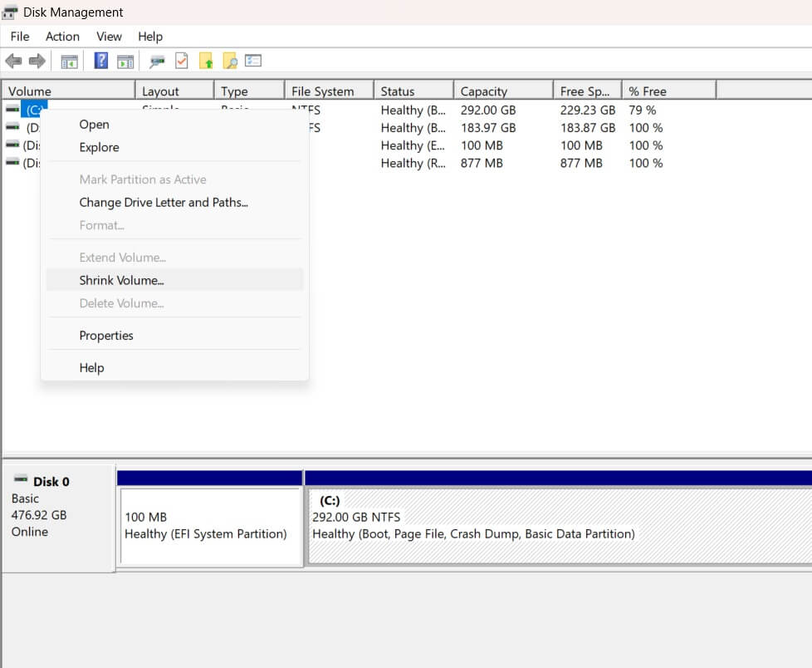
Task: Click the Forward arrow toolbar icon
Action: tap(37, 61)
